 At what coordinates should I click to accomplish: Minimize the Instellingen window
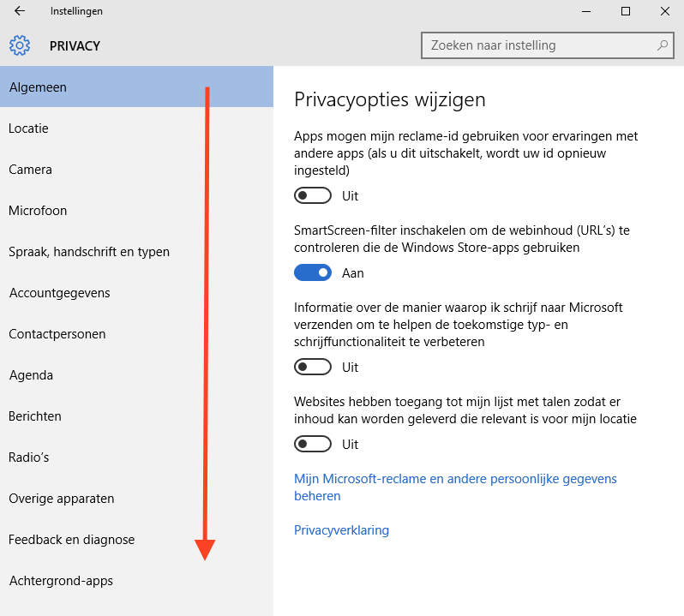586,11
